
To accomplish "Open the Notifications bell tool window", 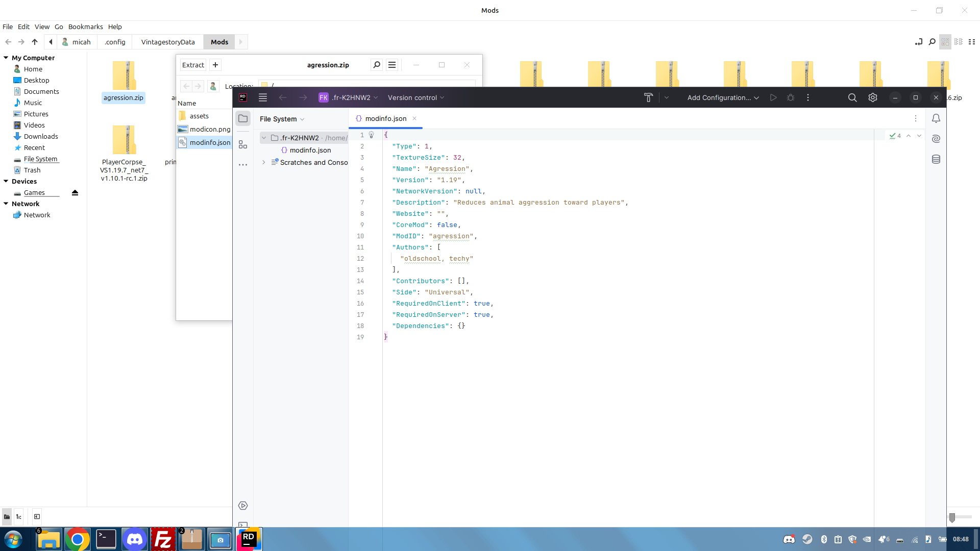I will coord(936,118).
